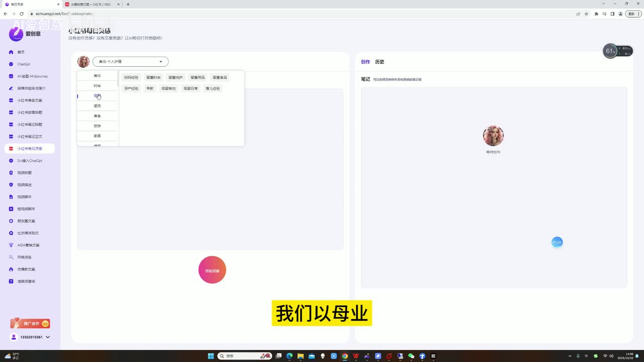Switch to the 历史 tab
Viewport: 644px width, 362px height.
coord(379,62)
